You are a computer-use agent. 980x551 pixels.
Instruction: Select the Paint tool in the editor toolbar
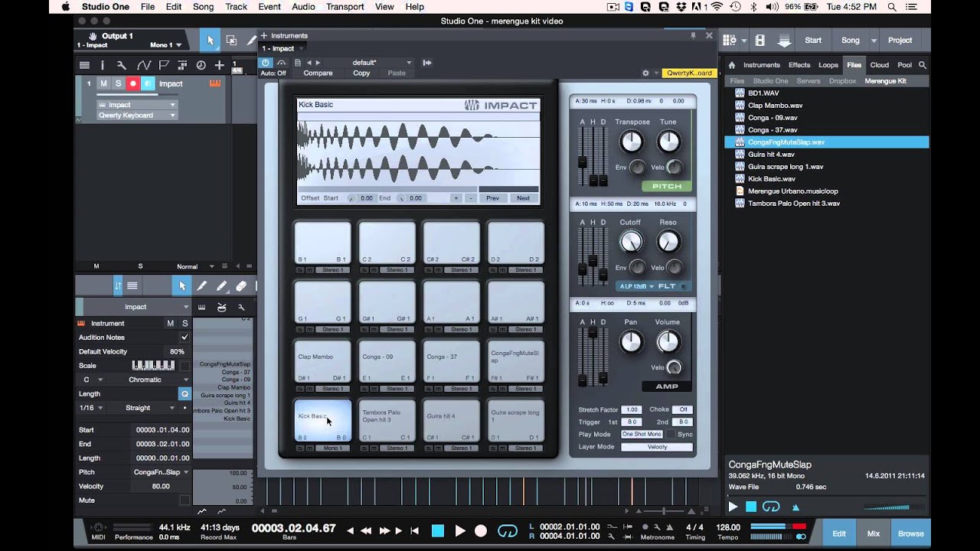click(x=221, y=286)
